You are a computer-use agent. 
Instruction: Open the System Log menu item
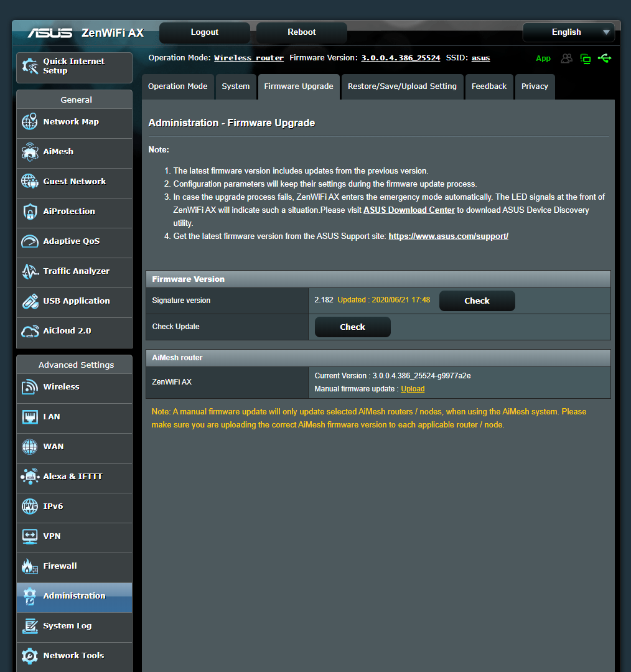[74, 627]
